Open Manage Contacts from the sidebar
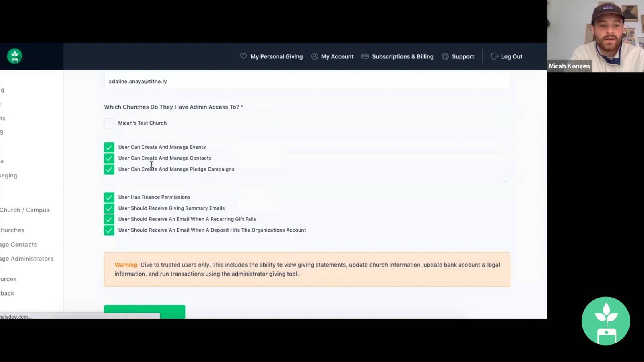Viewport: 644px width, 362px height. [19, 244]
